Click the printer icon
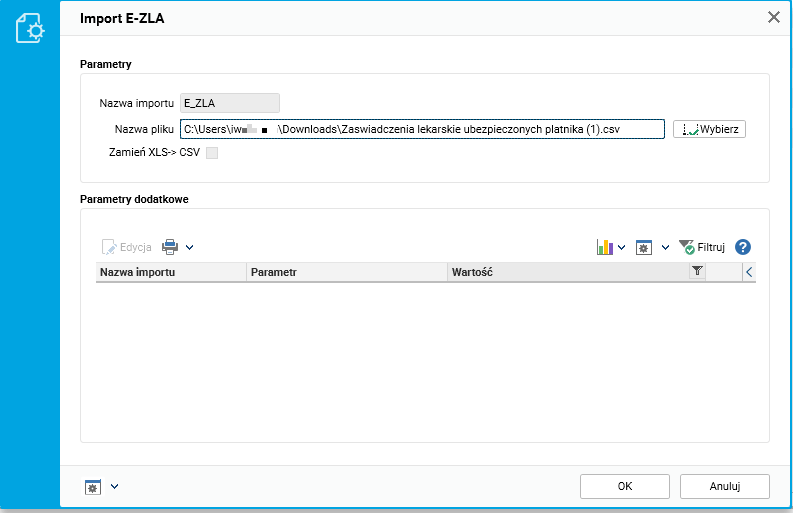Screen dimensions: 793x513 (170, 247)
